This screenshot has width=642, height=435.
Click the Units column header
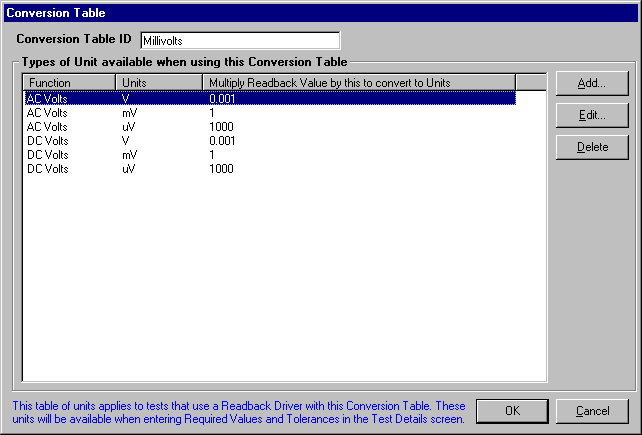tap(159, 82)
